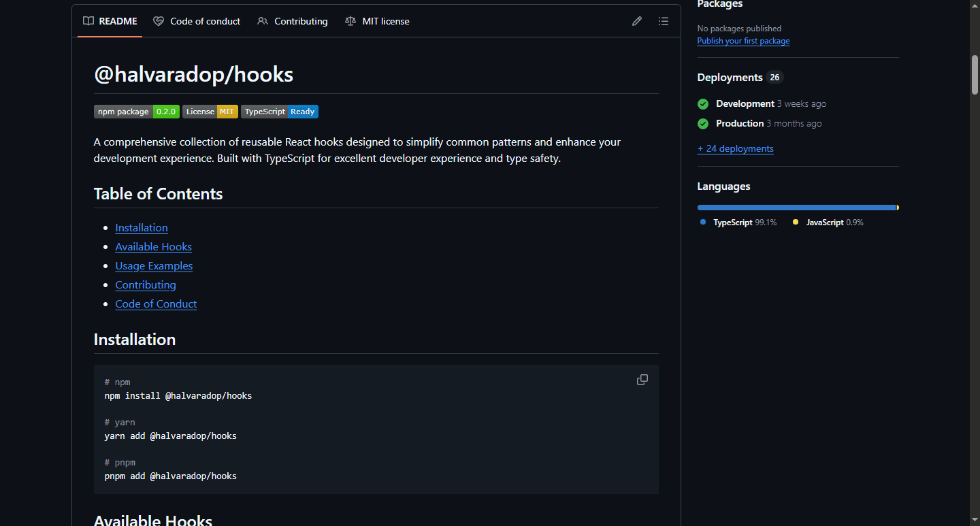Screen dimensions: 980x526
Task: Open the Usage Examples link
Action: coord(154,266)
